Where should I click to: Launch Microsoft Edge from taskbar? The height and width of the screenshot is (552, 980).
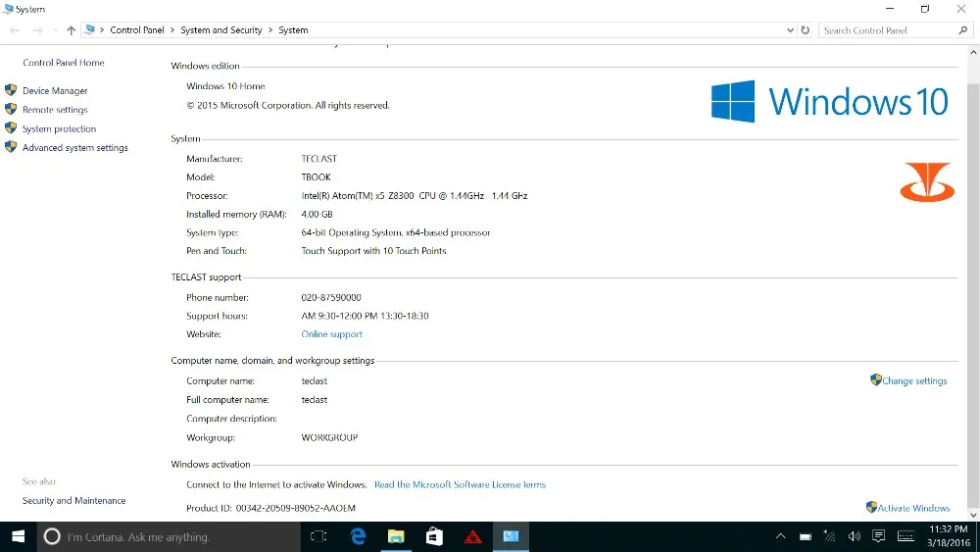[358, 536]
